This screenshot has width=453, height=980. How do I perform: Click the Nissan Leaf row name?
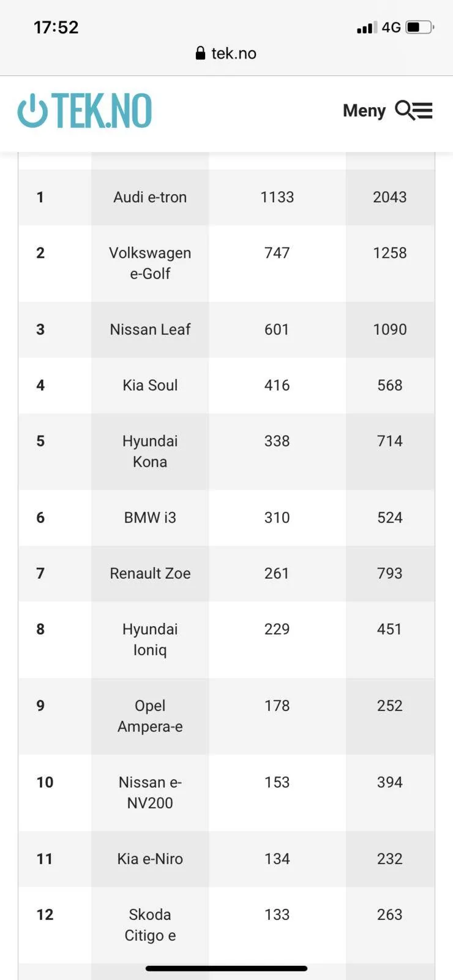tap(150, 330)
